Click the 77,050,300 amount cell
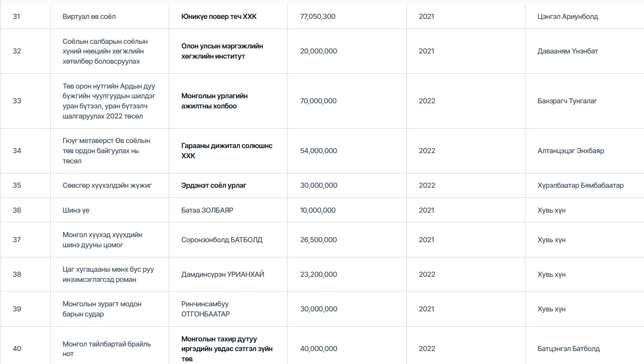 click(318, 17)
